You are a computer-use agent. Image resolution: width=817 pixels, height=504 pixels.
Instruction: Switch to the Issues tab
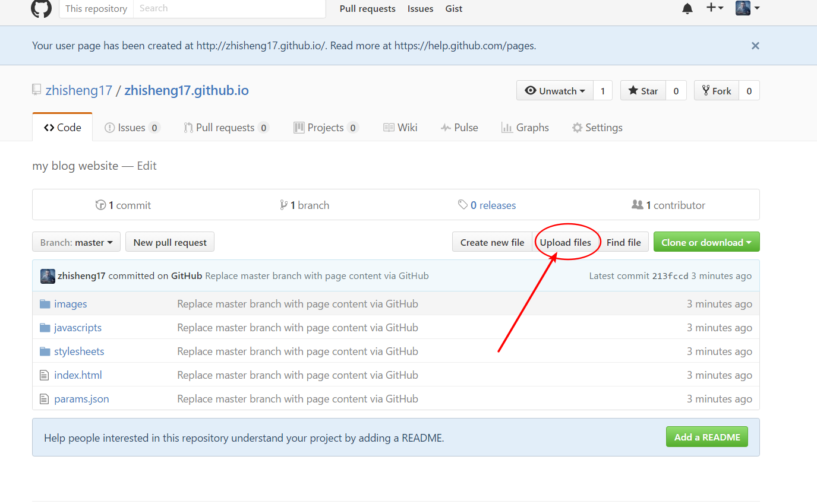[x=133, y=128]
